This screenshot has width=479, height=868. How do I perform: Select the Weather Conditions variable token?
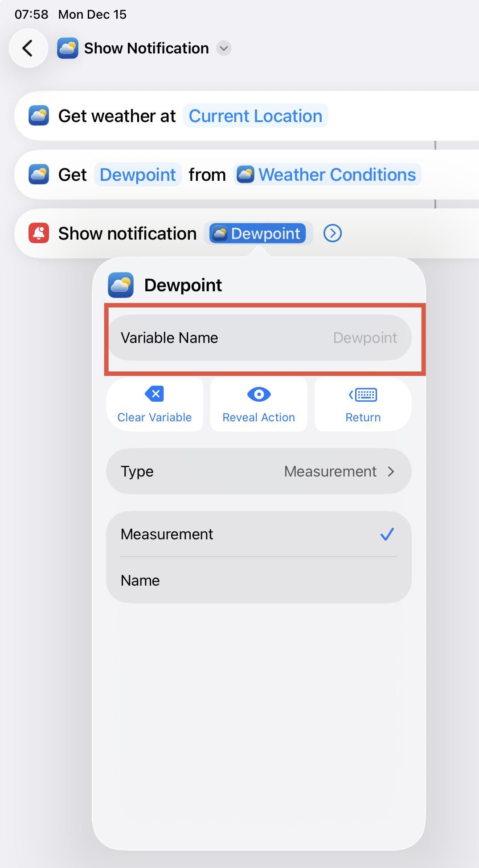pyautogui.click(x=328, y=175)
